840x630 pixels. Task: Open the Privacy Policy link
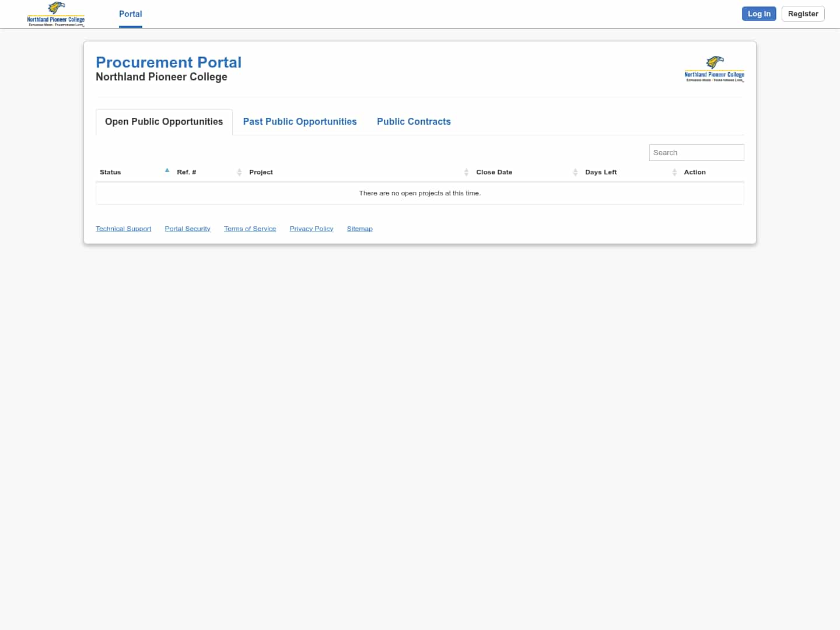[311, 229]
